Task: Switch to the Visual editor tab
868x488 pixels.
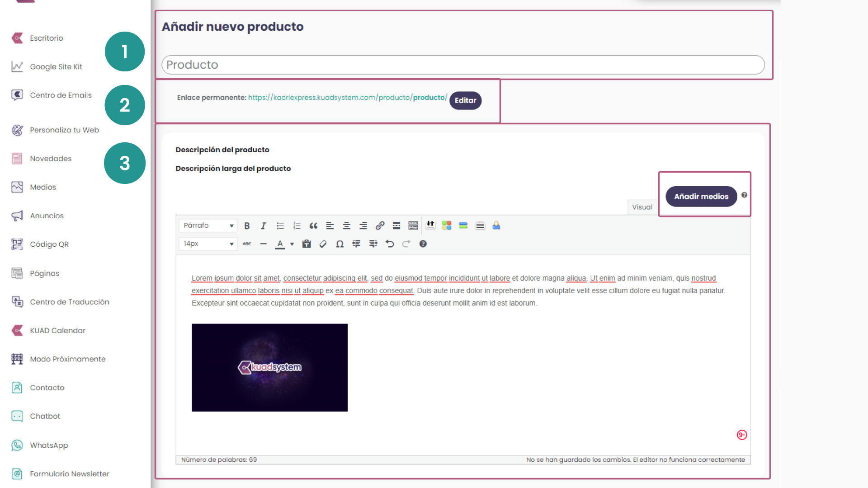Action: [642, 207]
